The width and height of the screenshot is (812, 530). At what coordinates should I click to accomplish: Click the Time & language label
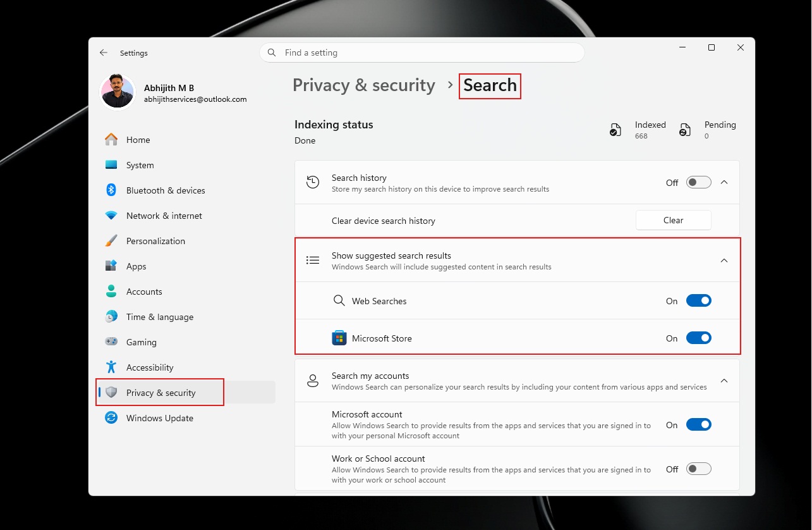tap(160, 317)
